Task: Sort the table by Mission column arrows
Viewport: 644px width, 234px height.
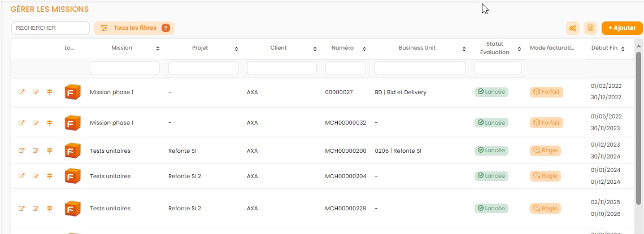Action: [x=158, y=49]
